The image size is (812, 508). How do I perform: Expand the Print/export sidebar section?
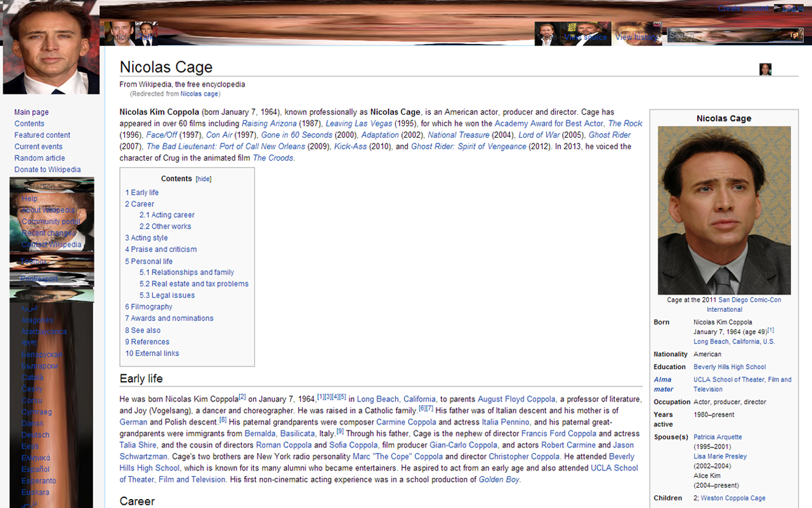pyautogui.click(x=38, y=279)
